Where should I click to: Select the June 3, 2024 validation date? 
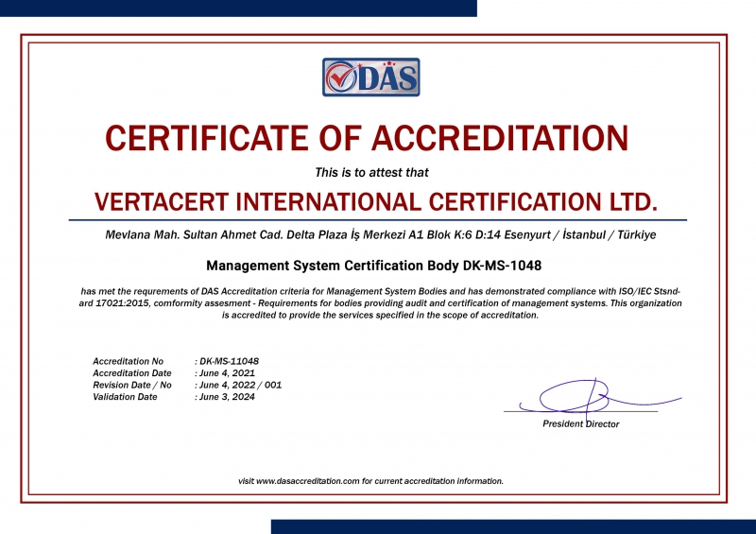click(227, 397)
